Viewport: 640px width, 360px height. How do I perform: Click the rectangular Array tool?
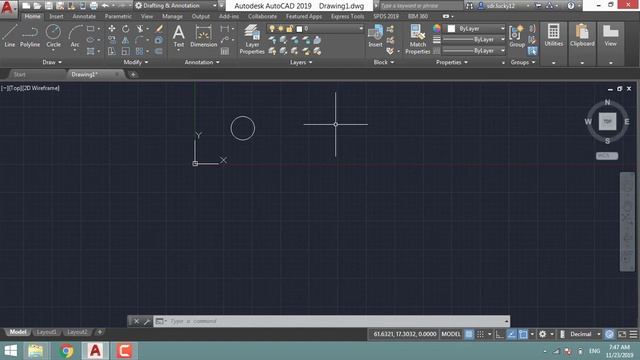pyautogui.click(x=140, y=51)
